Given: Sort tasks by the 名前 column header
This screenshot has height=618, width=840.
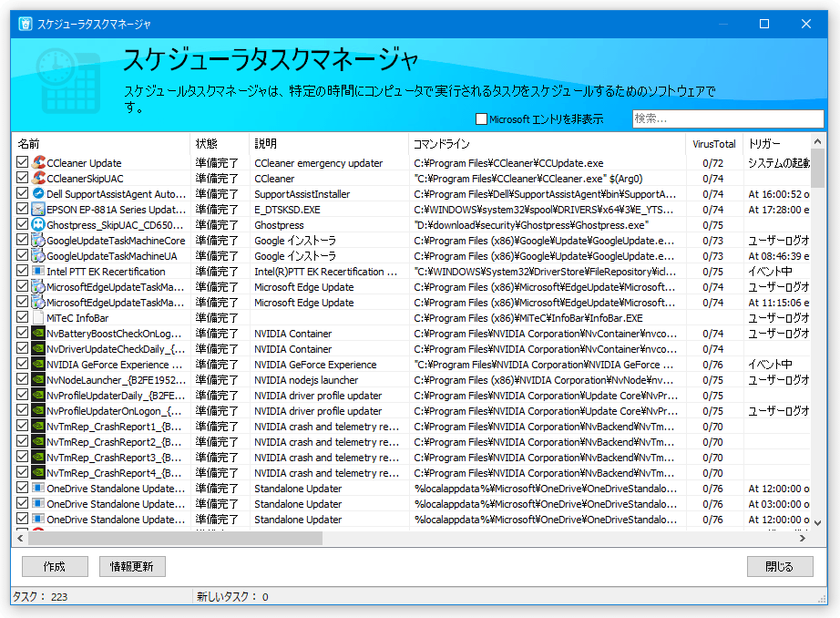Looking at the screenshot, I should pos(101,144).
